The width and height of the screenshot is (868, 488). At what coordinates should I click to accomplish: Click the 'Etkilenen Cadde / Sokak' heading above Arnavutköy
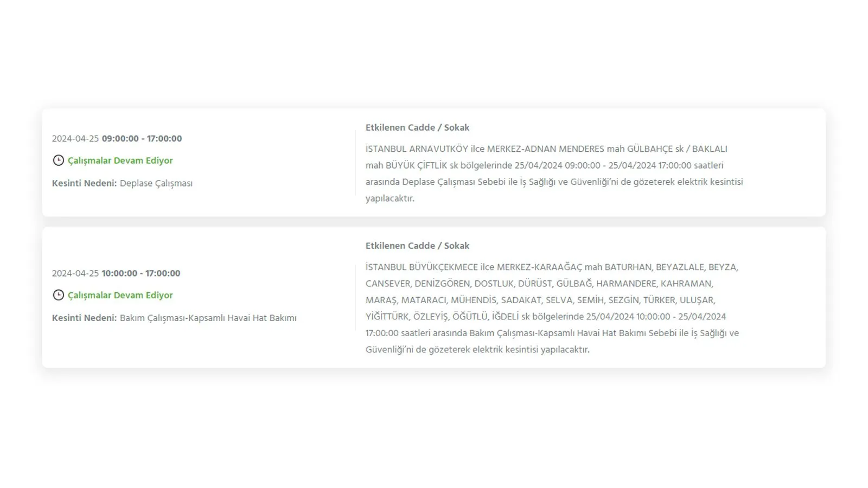[x=417, y=127]
